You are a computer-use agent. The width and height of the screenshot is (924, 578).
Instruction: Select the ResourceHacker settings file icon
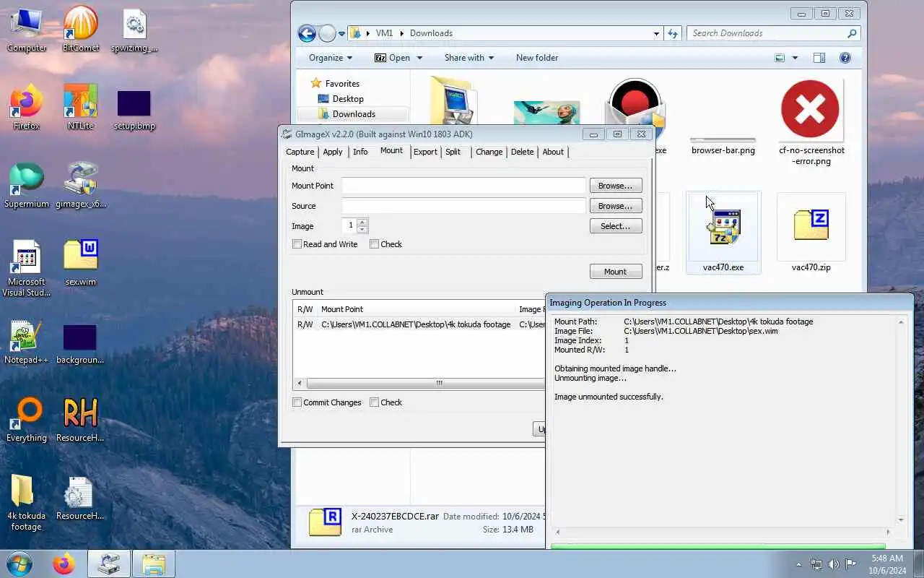(80, 497)
